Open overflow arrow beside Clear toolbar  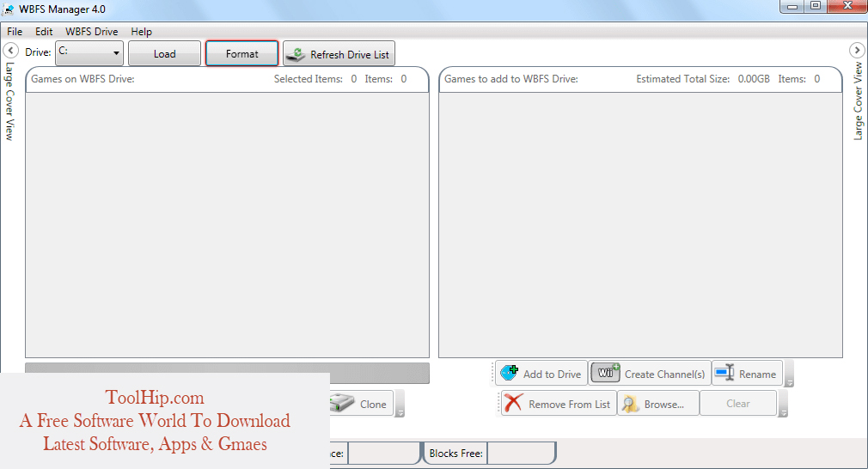point(783,405)
